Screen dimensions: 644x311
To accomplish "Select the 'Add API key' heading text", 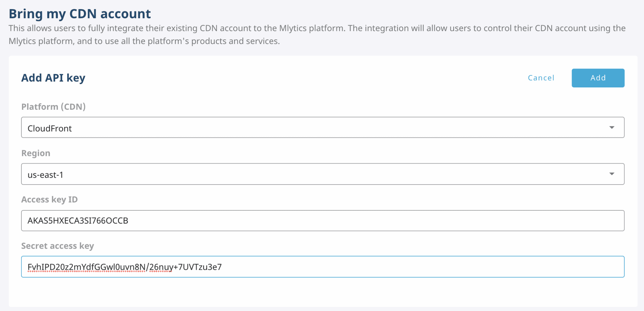I will [x=53, y=78].
